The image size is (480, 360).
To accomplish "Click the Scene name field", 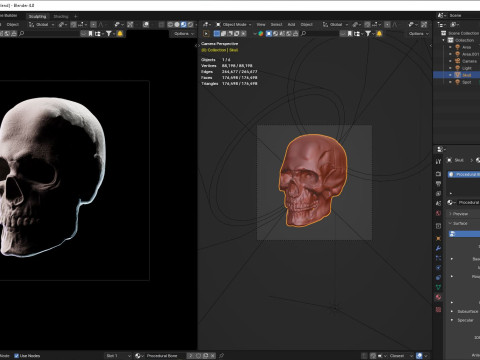I will pyautogui.click(x=463, y=15).
